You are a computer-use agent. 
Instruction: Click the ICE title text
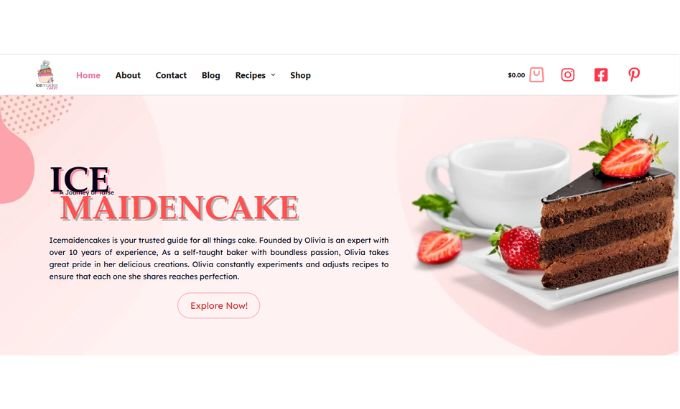pos(80,179)
